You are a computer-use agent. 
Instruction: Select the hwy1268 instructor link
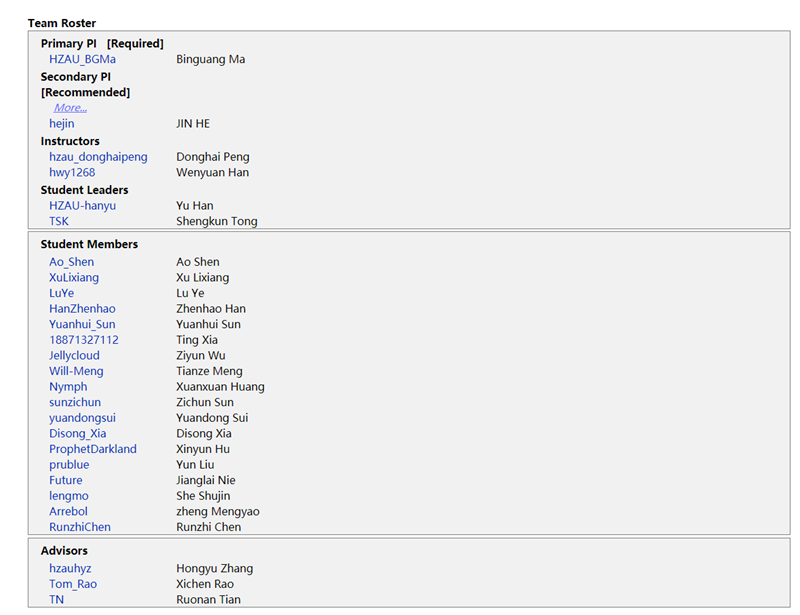pos(72,173)
